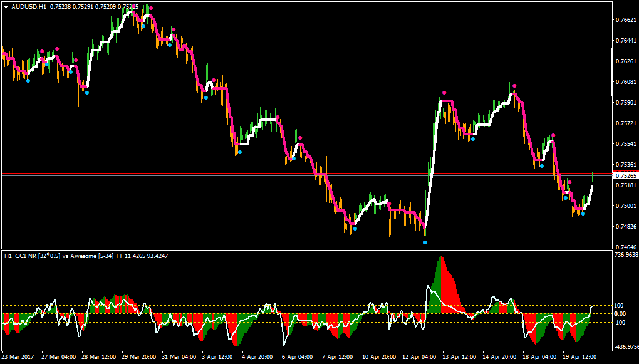The height and width of the screenshot is (364, 639).
Task: Click the 23 Mar 2017 date label
Action: 18,356
